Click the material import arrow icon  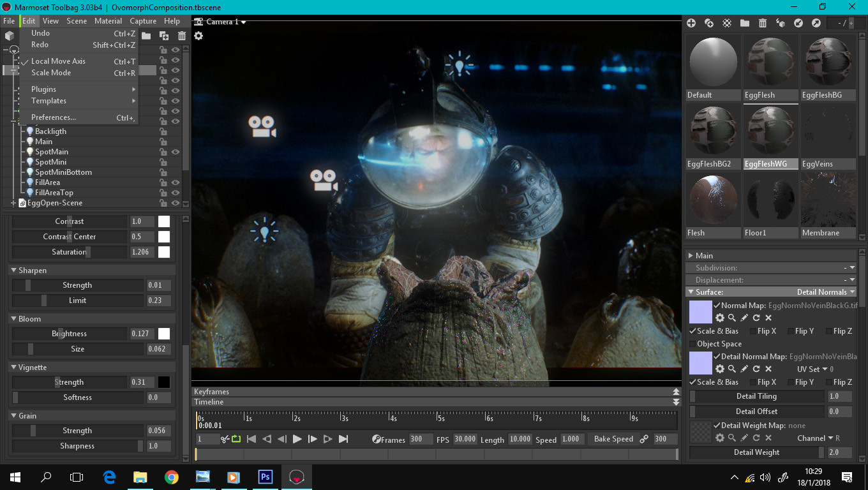click(x=798, y=23)
